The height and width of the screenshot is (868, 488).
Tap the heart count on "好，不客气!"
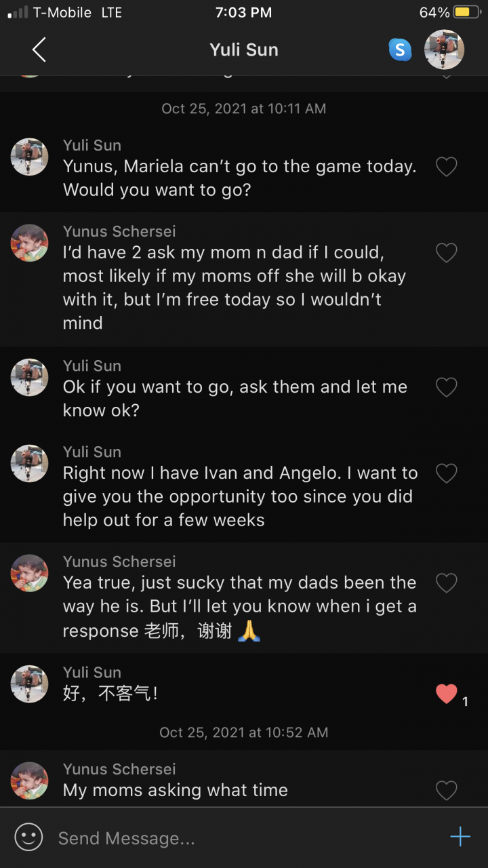click(466, 702)
